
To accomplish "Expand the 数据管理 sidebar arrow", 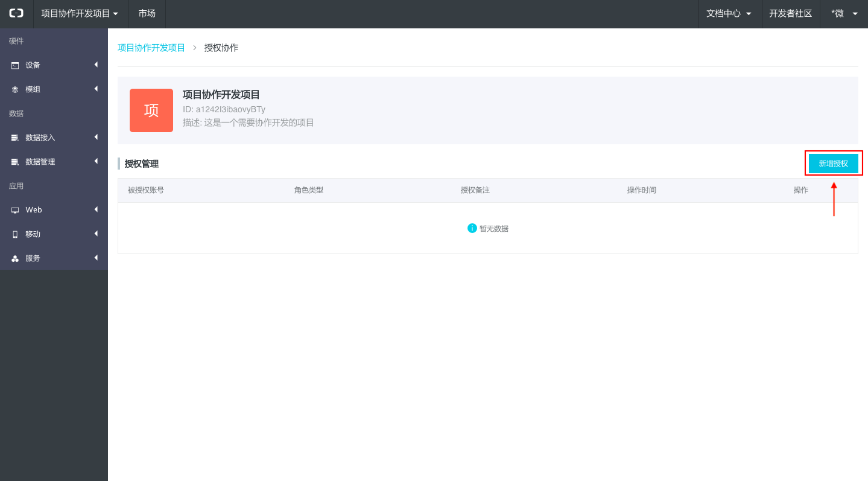I will (x=96, y=161).
